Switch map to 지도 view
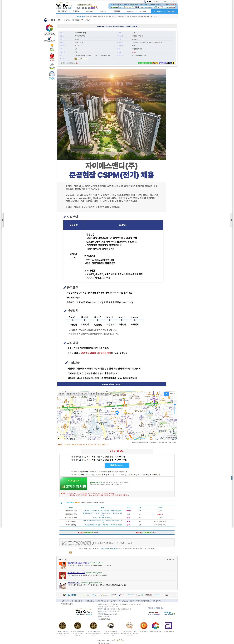The height and width of the screenshot is (644, 234). pos(166,394)
